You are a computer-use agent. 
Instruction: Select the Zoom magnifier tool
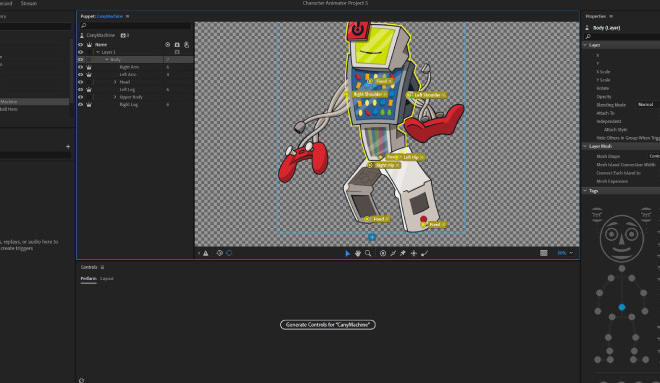(x=368, y=253)
